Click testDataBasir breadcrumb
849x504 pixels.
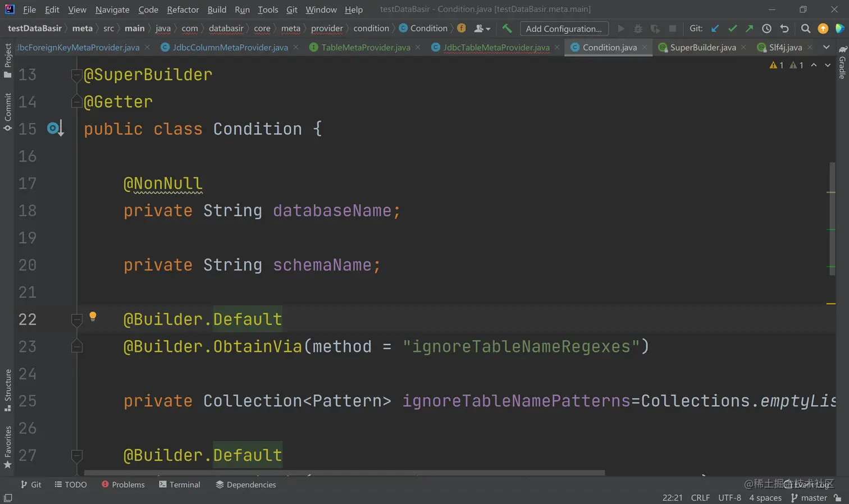click(35, 28)
